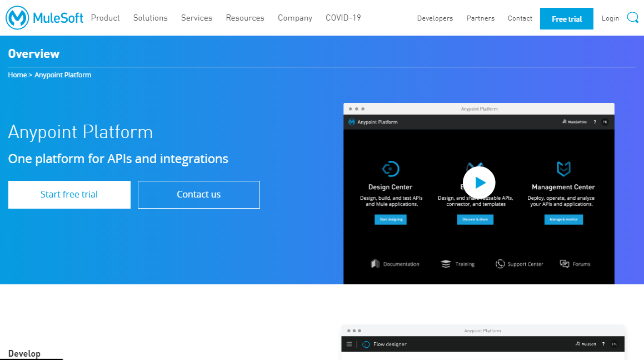This screenshot has height=360, width=644.
Task: Open the Contact link in the header
Action: click(520, 18)
